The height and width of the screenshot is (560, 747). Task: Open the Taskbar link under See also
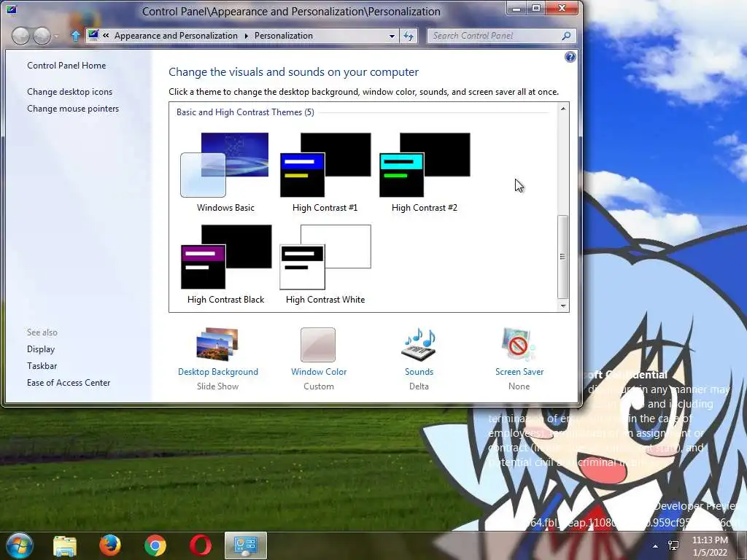point(42,366)
